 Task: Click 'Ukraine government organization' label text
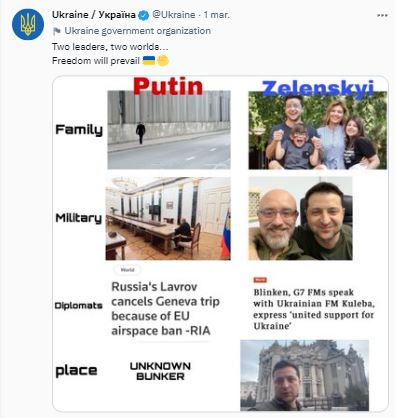tap(138, 31)
